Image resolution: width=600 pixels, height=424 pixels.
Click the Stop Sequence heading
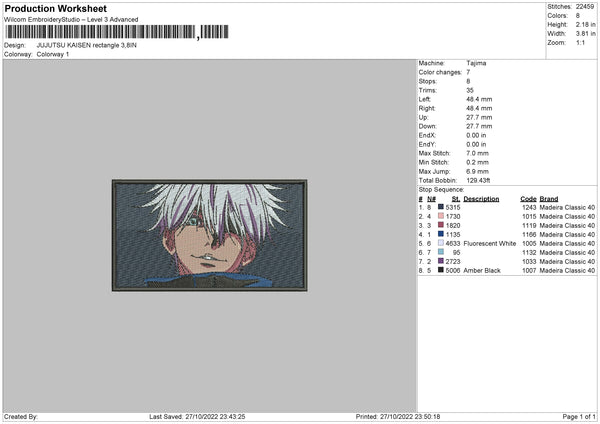point(441,190)
